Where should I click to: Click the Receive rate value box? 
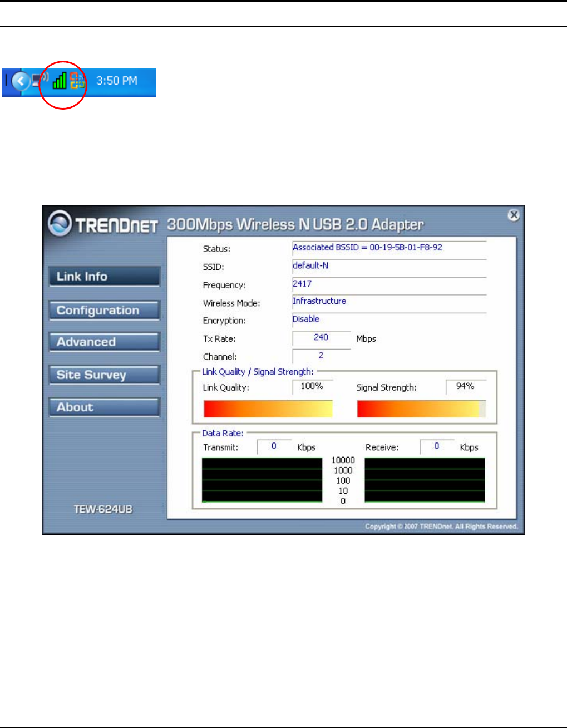[437, 446]
